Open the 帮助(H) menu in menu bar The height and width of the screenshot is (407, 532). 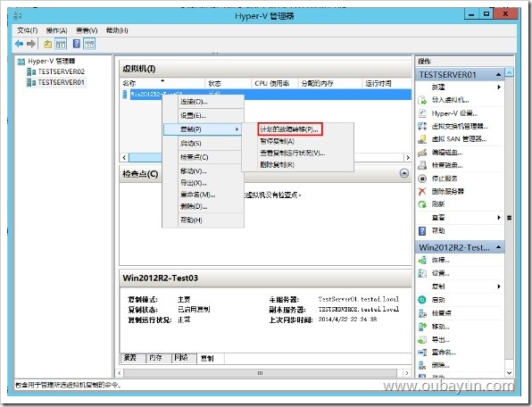(117, 30)
